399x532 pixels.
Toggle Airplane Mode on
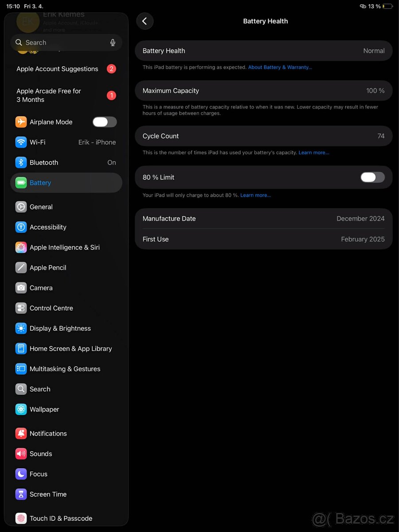tap(104, 121)
